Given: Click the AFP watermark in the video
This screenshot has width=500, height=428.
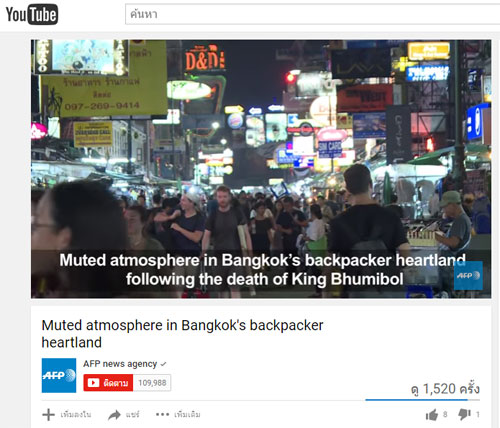Looking at the screenshot, I should (x=468, y=275).
